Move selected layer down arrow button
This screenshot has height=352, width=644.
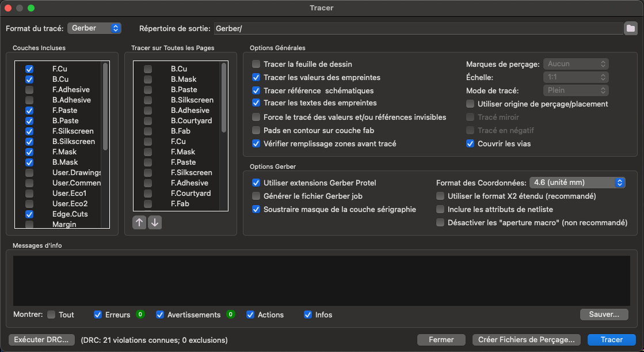point(155,222)
